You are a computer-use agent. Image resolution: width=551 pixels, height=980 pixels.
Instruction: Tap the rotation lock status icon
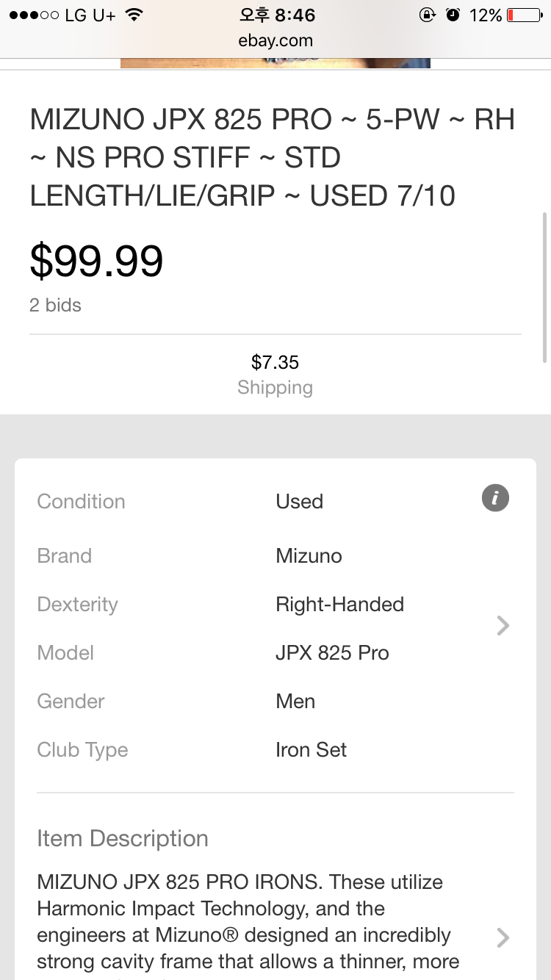pos(428,15)
